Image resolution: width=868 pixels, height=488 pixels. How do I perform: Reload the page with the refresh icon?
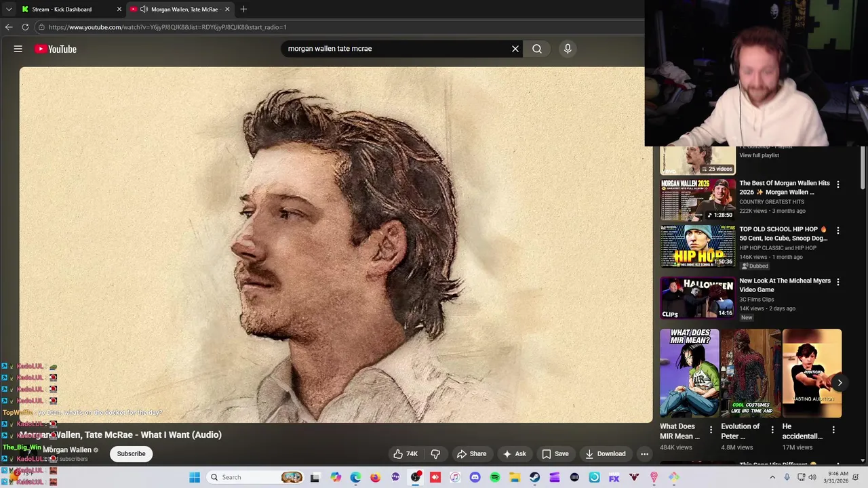[25, 27]
